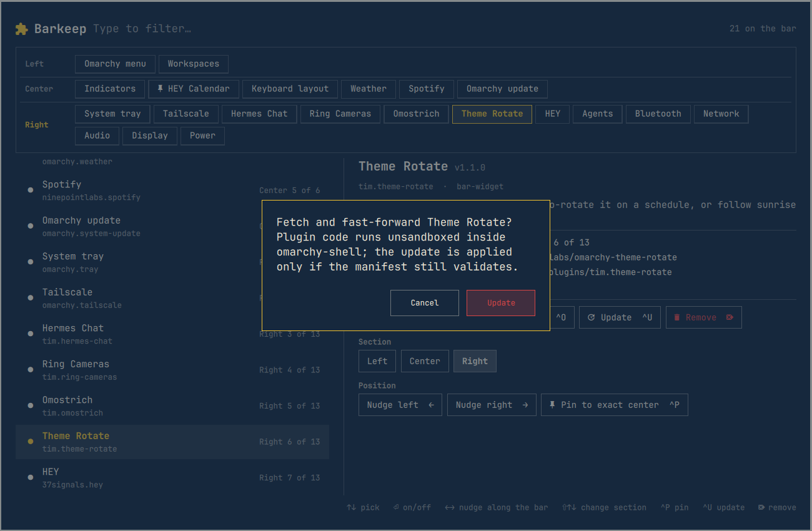
Task: Select the Spotify chip in Center row
Action: (x=427, y=89)
